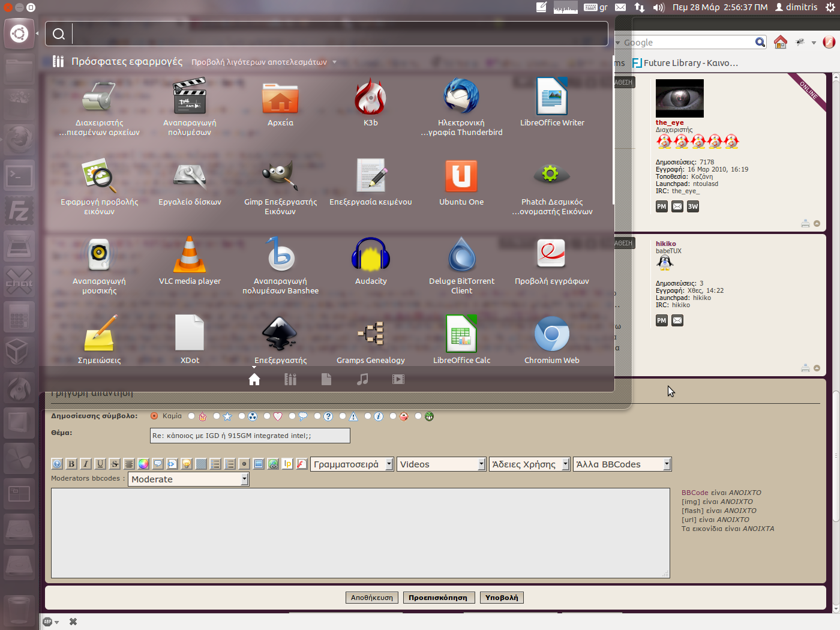Switch to dash Files lens
The height and width of the screenshot is (630, 840).
[x=326, y=379]
